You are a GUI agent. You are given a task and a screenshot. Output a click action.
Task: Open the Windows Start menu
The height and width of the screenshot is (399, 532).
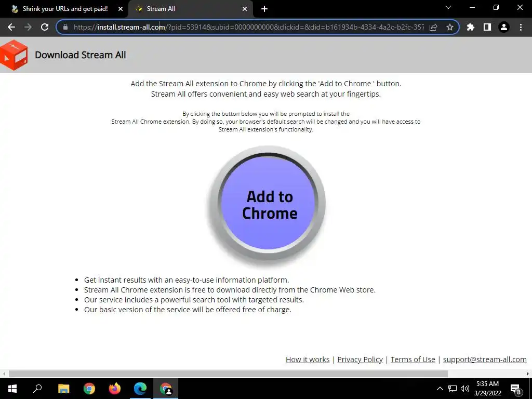coord(12,389)
